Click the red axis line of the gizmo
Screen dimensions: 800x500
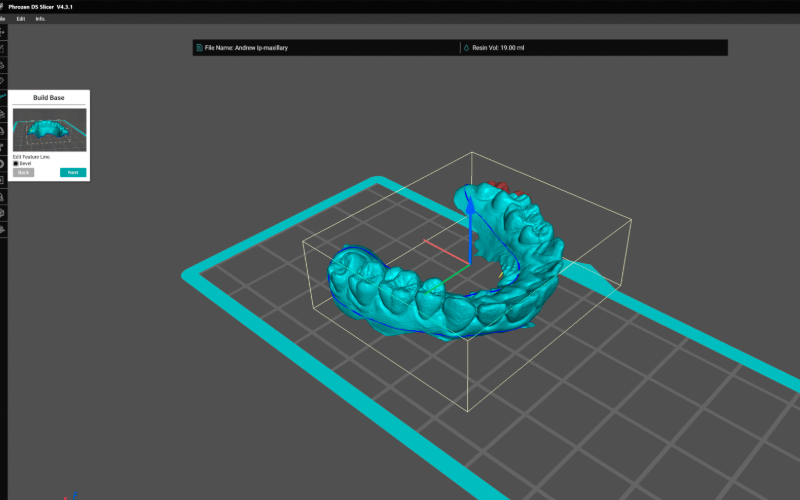(440, 241)
